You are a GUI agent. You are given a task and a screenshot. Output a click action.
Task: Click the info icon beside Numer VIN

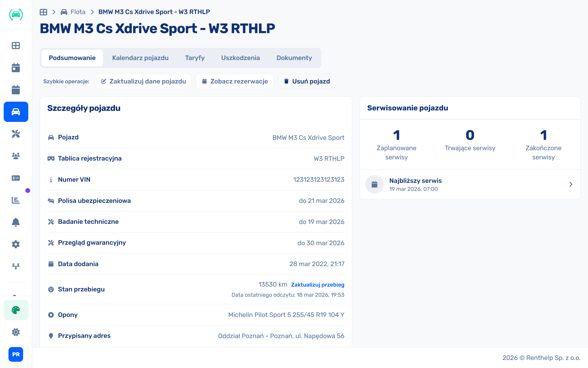(51, 180)
